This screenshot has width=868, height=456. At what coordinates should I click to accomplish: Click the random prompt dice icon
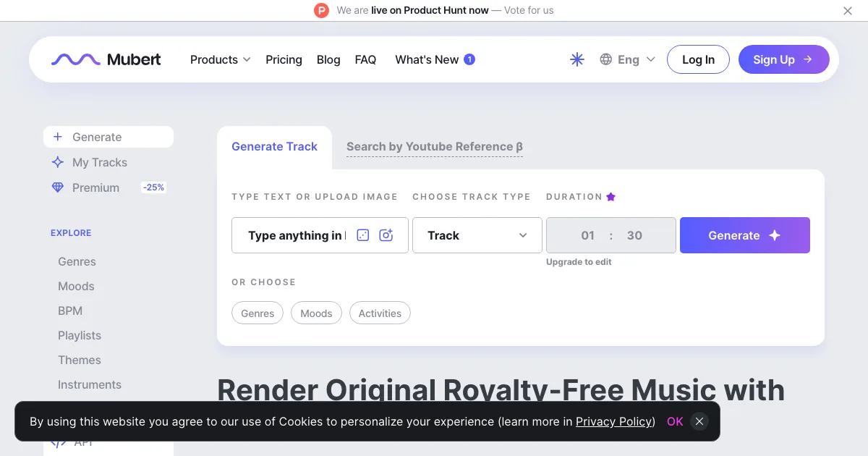point(363,235)
